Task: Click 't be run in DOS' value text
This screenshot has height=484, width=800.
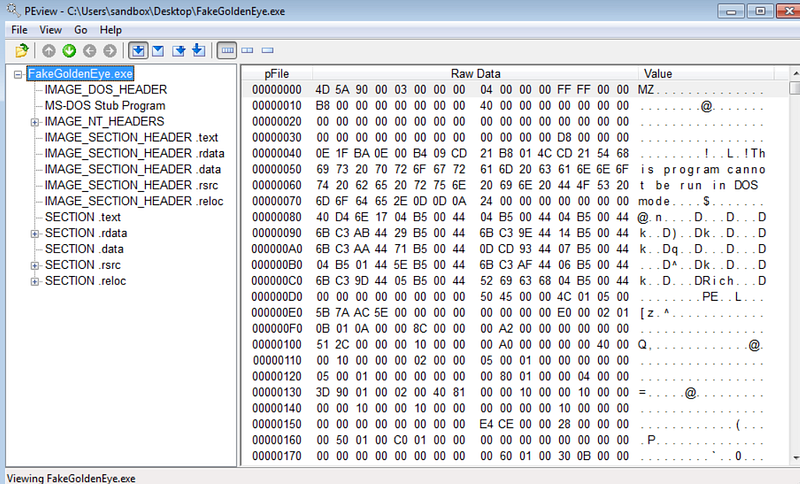Action: [699, 185]
